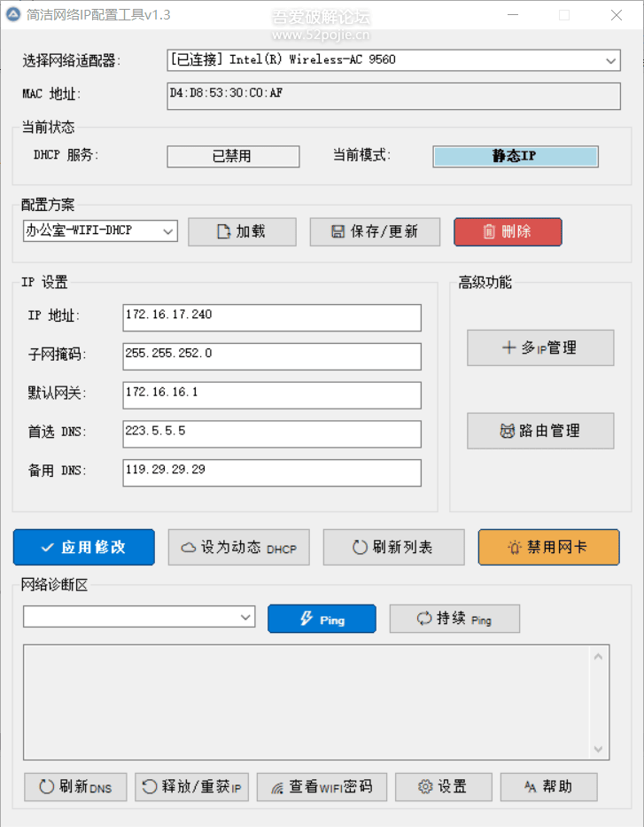Switch to dynamic with 设为动态 DHCP
The image size is (644, 827).
[239, 547]
